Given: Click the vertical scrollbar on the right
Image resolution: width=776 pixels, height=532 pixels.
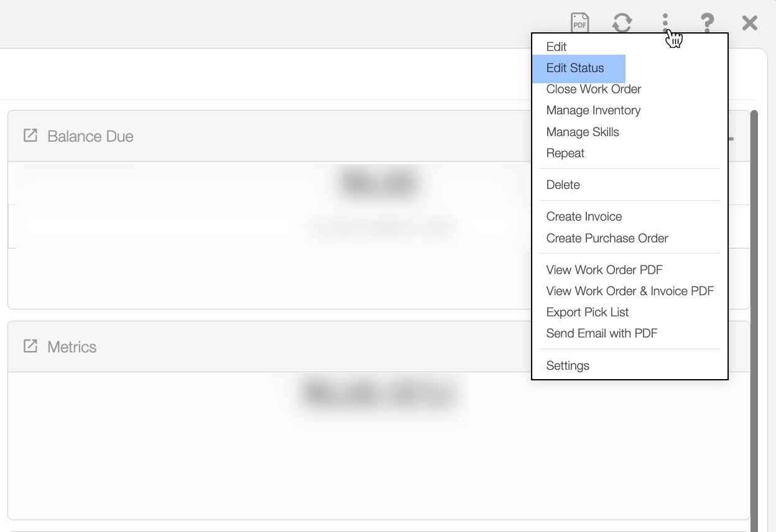Looking at the screenshot, I should (754, 311).
